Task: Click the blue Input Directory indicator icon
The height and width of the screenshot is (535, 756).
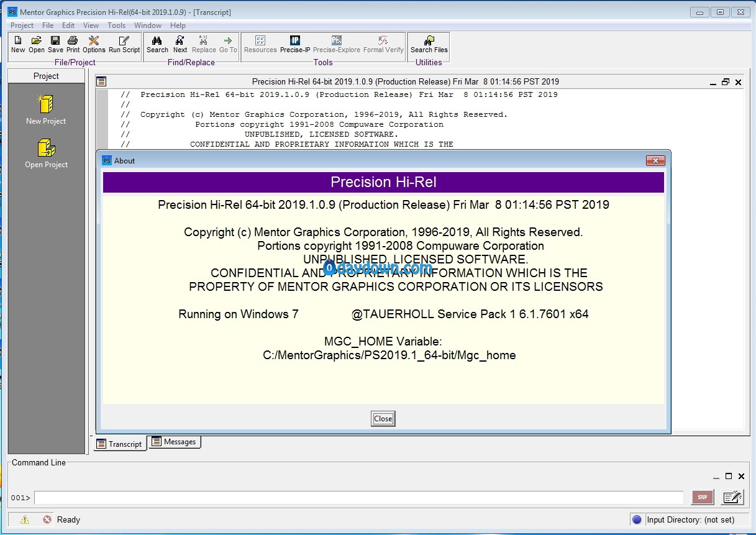Action: (x=637, y=519)
